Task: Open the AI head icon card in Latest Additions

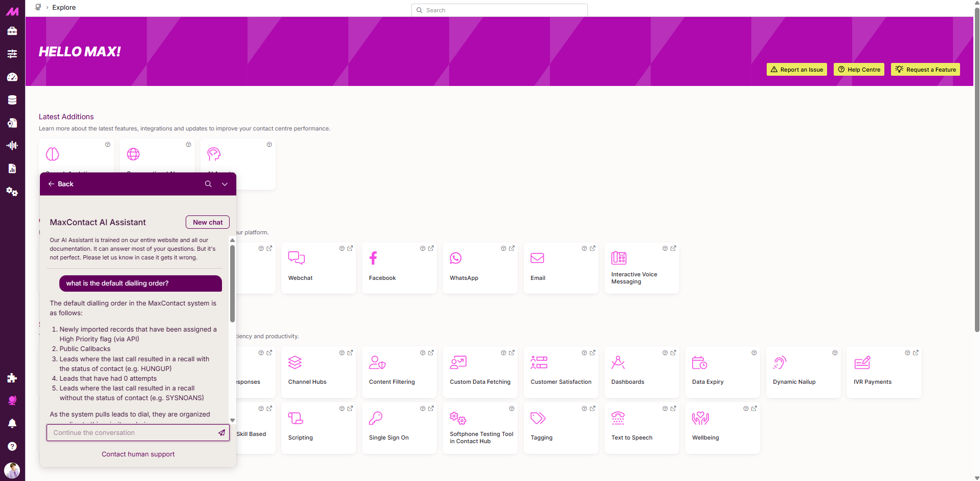Action: (x=238, y=164)
